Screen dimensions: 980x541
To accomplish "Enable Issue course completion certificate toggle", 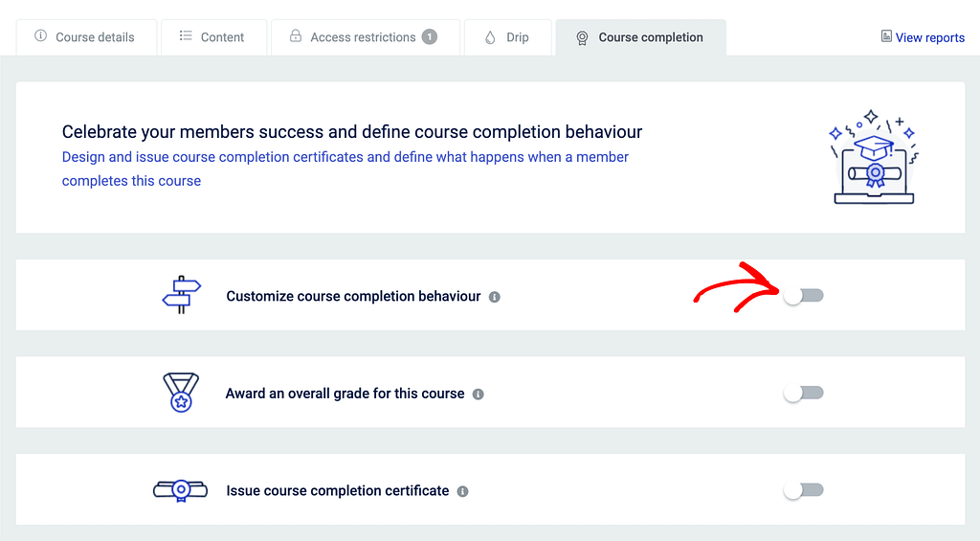I will (x=803, y=490).
